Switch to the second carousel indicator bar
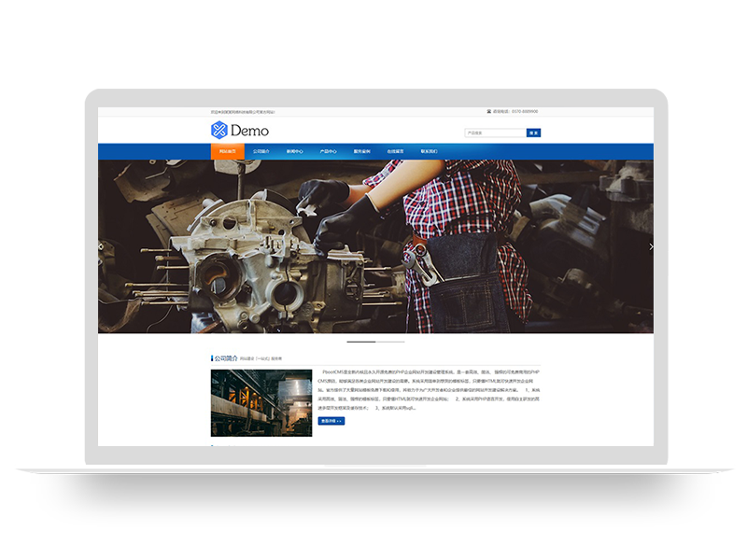This screenshot has height=560, width=747. [x=390, y=342]
